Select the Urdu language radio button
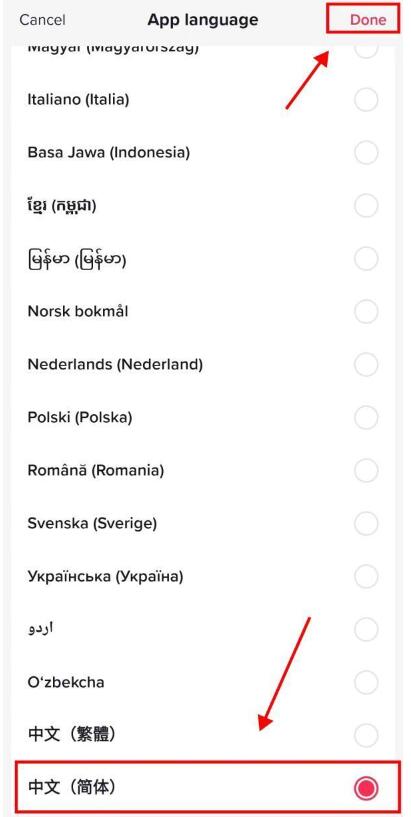 (366, 629)
